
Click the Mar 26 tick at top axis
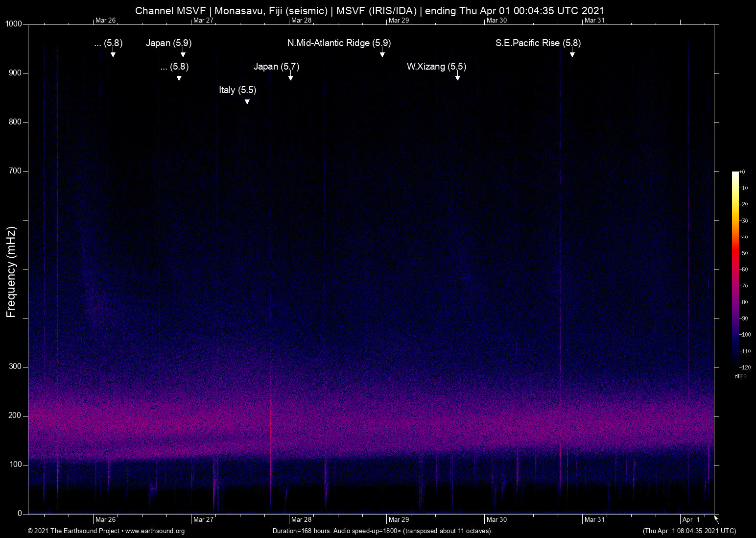click(106, 20)
